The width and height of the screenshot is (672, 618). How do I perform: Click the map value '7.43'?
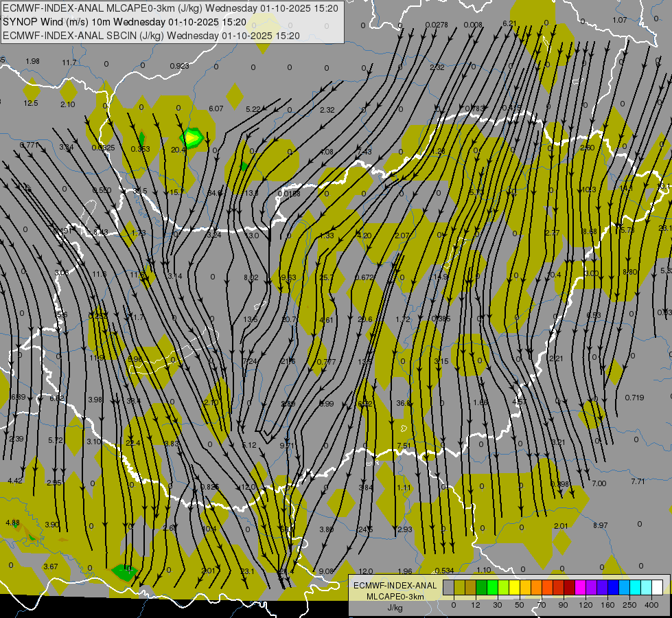coord(364,152)
